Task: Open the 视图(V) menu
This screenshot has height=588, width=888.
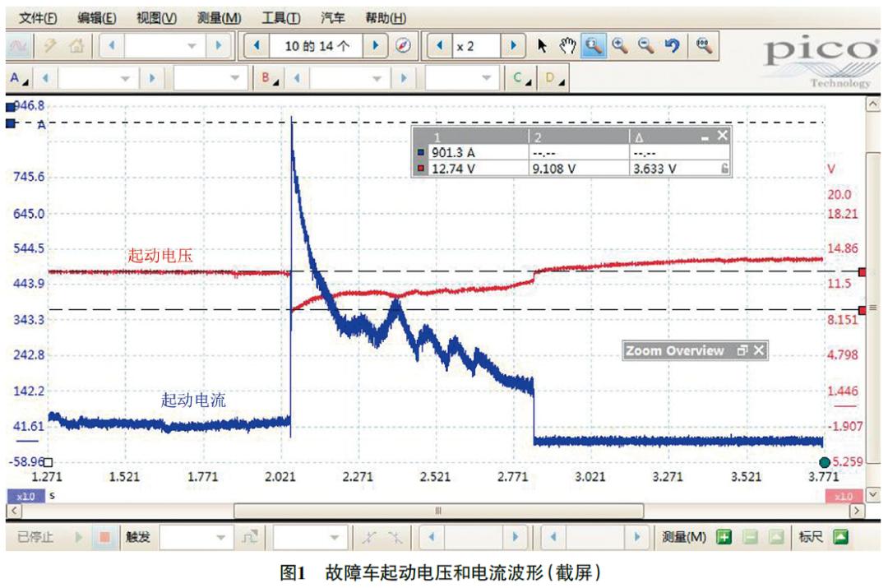Action: pyautogui.click(x=156, y=18)
